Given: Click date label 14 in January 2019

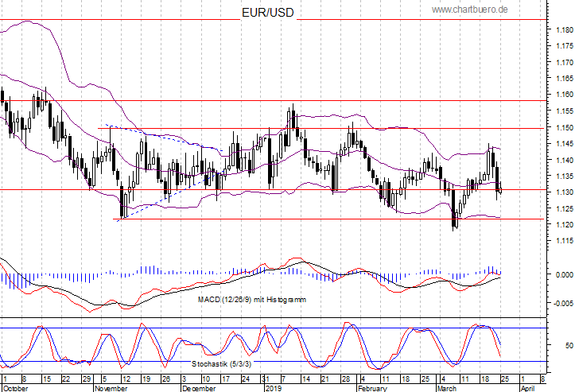Looking at the screenshot, I should pyautogui.click(x=306, y=379).
